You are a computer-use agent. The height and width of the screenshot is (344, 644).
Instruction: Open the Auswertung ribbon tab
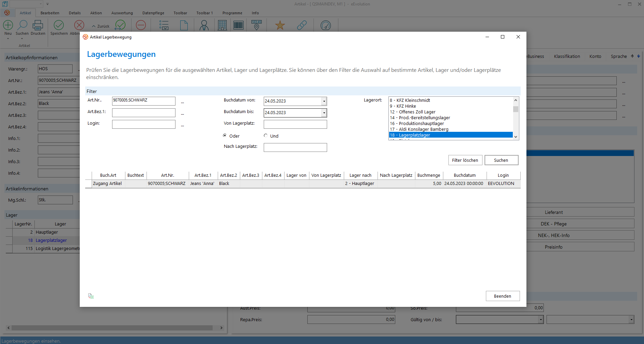pyautogui.click(x=122, y=13)
